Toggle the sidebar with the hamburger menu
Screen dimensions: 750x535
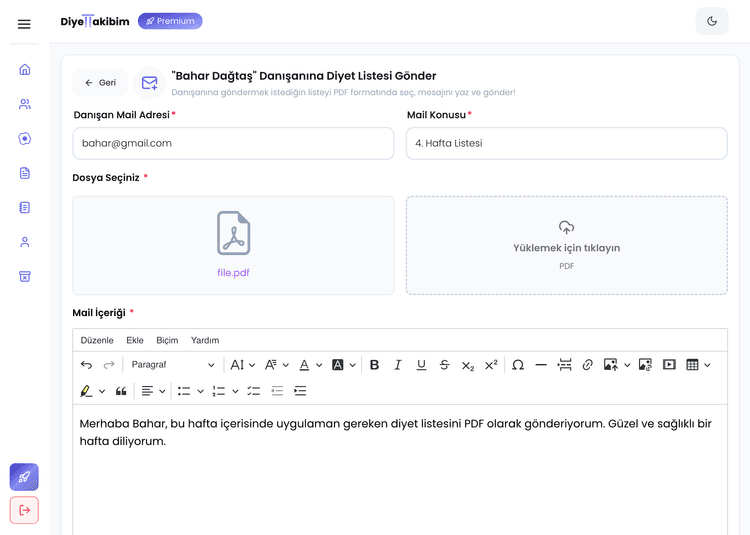click(24, 24)
